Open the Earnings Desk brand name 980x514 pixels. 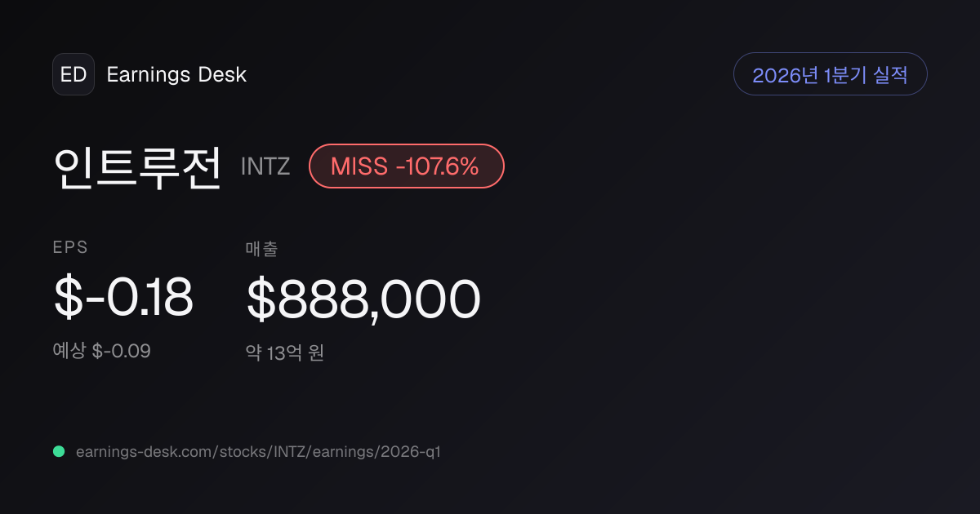coord(176,74)
